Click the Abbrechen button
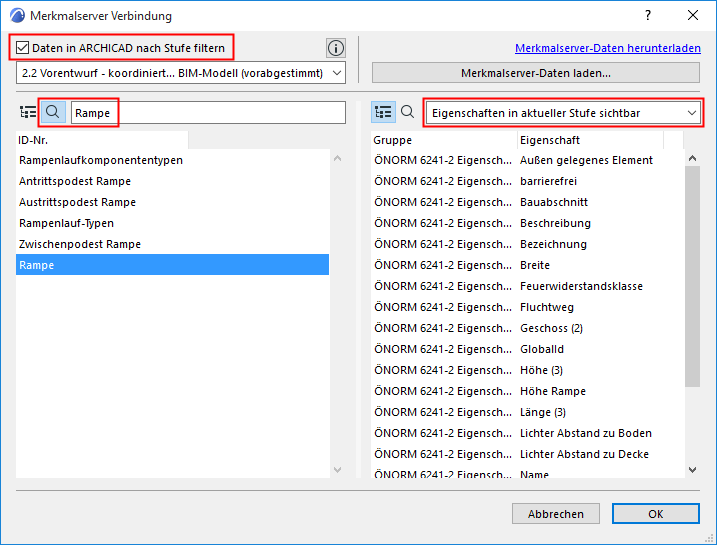The height and width of the screenshot is (545, 717). (x=556, y=514)
